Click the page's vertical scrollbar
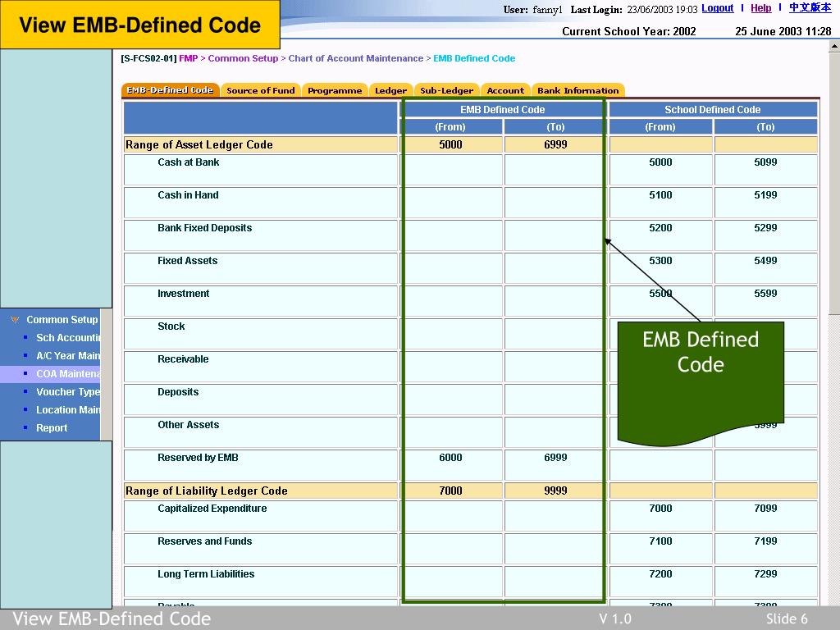This screenshot has height=630, width=840. tap(833, 246)
